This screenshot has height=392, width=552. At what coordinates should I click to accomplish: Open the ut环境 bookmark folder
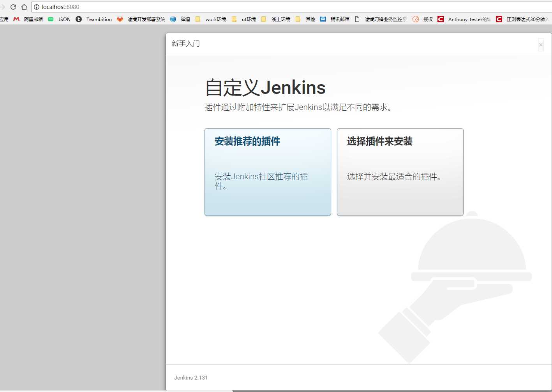(244, 19)
